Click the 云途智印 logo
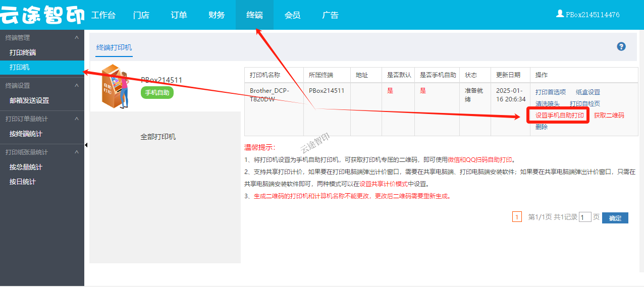This screenshot has height=287, width=644. (42, 15)
